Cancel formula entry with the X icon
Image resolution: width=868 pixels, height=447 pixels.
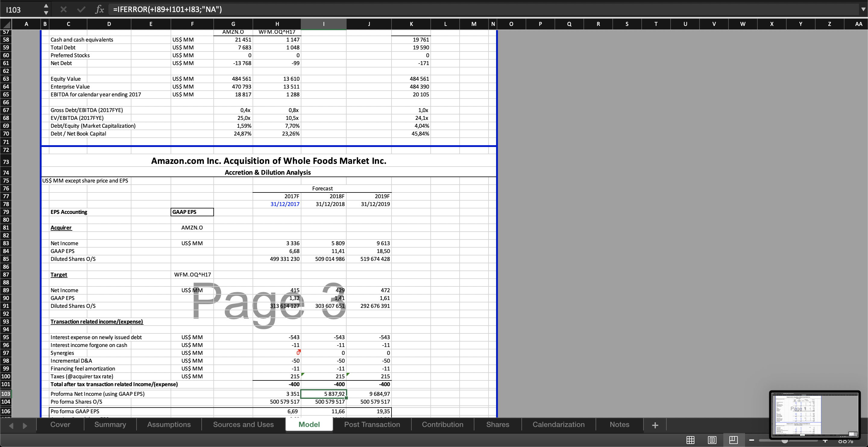click(63, 9)
